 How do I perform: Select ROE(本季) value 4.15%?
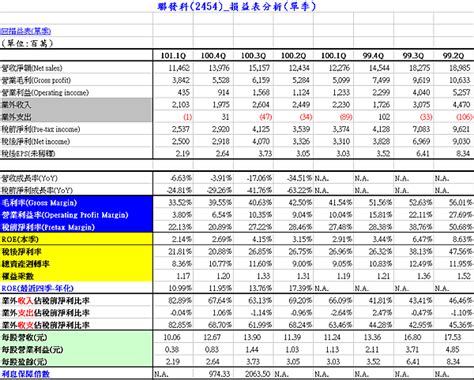click(x=262, y=239)
